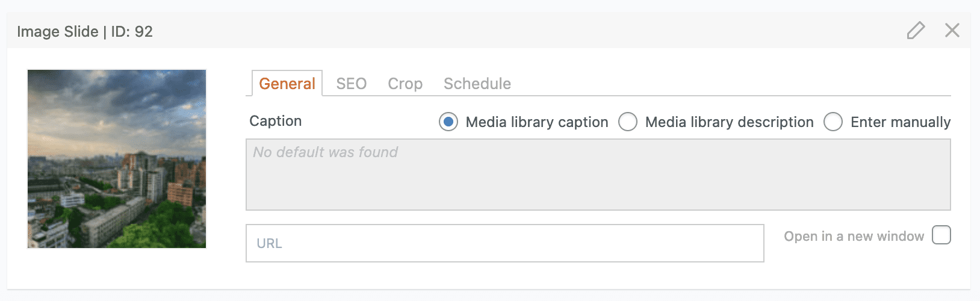Close the Image Slide panel with X
This screenshot has width=980, height=301.
(952, 30)
